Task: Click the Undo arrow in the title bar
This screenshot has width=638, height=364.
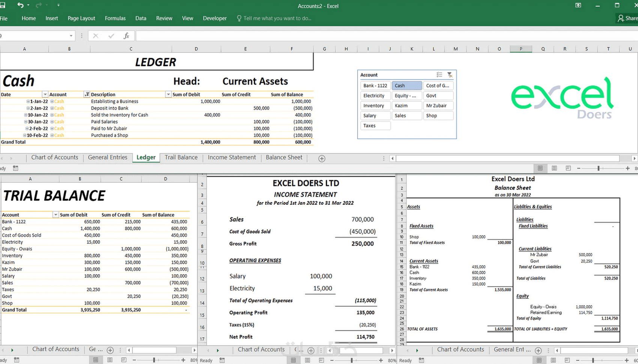Action: tap(20, 5)
